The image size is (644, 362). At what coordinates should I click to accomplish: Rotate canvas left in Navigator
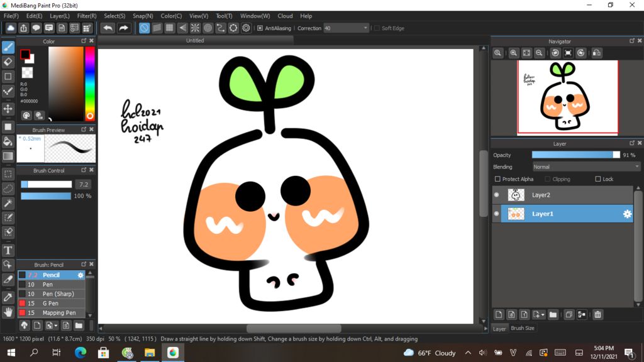click(x=555, y=53)
